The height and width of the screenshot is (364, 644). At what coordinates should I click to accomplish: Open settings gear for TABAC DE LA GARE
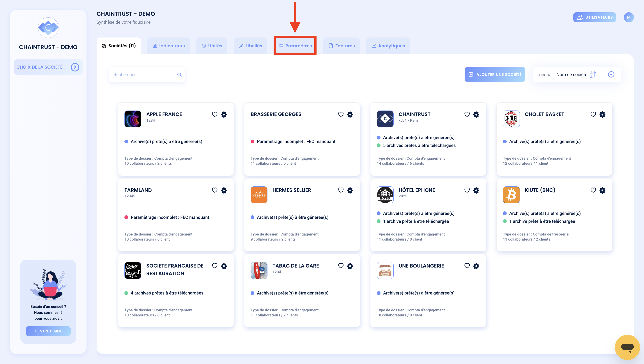pyautogui.click(x=350, y=266)
